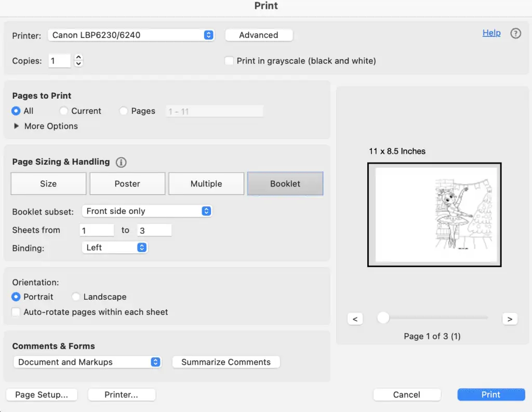Image resolution: width=532 pixels, height=412 pixels.
Task: Select the All pages radio button
Action: pyautogui.click(x=16, y=111)
